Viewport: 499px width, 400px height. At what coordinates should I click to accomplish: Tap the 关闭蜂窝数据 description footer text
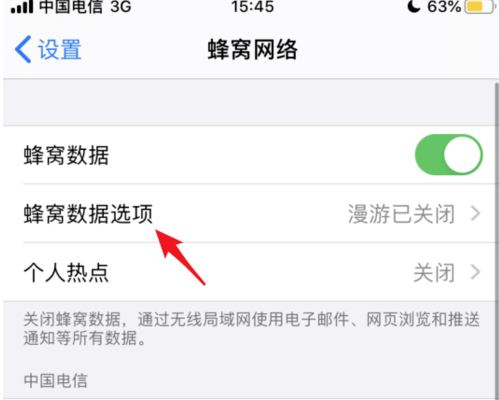(x=251, y=329)
